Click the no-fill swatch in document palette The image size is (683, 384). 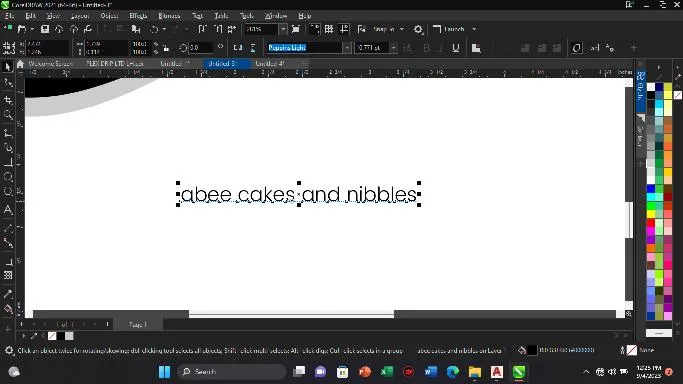(x=52, y=336)
